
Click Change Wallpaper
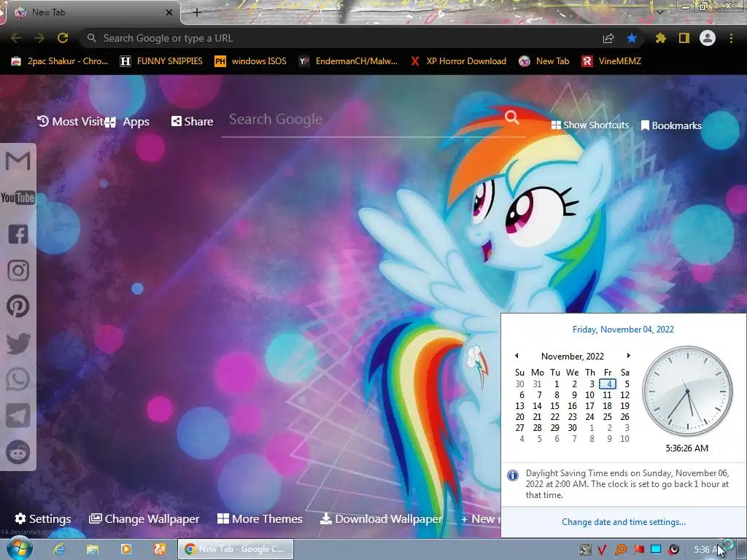144,518
